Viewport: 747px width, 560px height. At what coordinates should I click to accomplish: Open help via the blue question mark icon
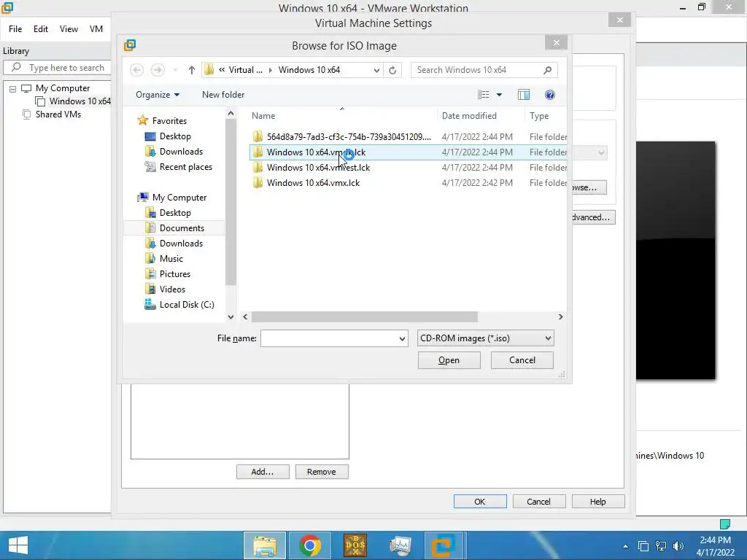point(549,95)
